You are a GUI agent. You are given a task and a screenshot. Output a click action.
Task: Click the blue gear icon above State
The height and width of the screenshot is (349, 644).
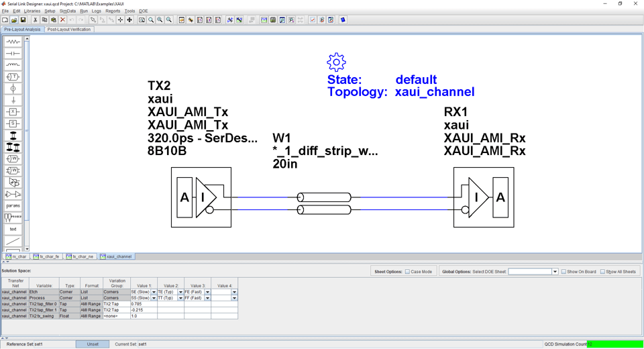[x=336, y=62]
